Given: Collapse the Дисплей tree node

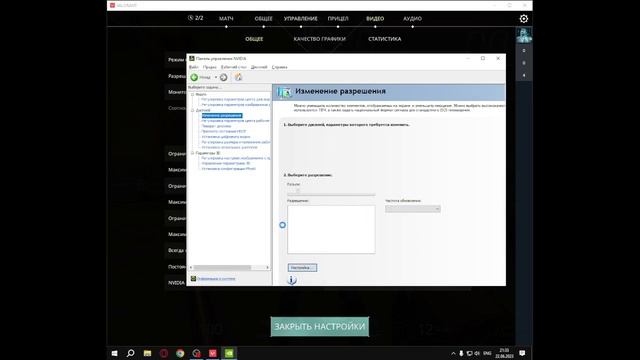Looking at the screenshot, I should coord(193,110).
